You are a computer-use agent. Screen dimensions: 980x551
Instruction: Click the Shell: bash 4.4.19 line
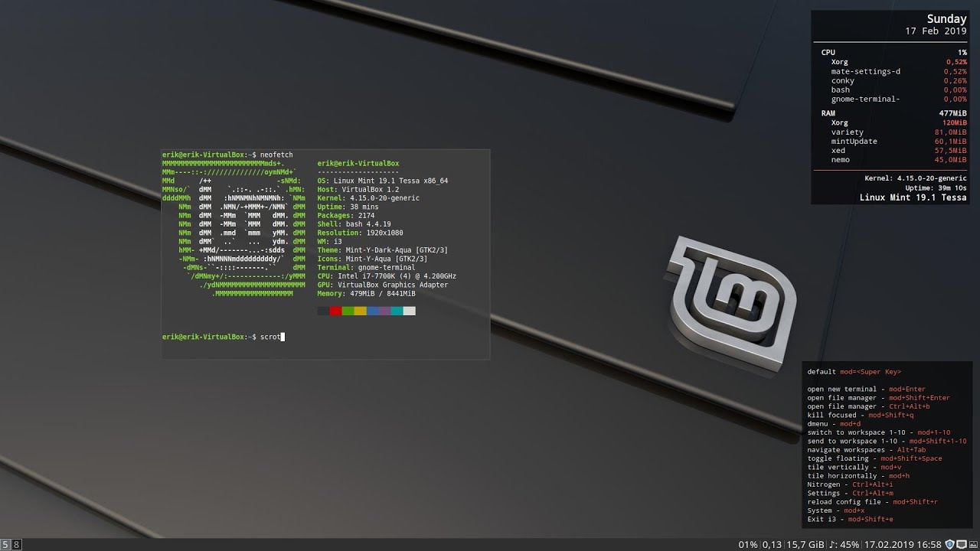point(354,224)
